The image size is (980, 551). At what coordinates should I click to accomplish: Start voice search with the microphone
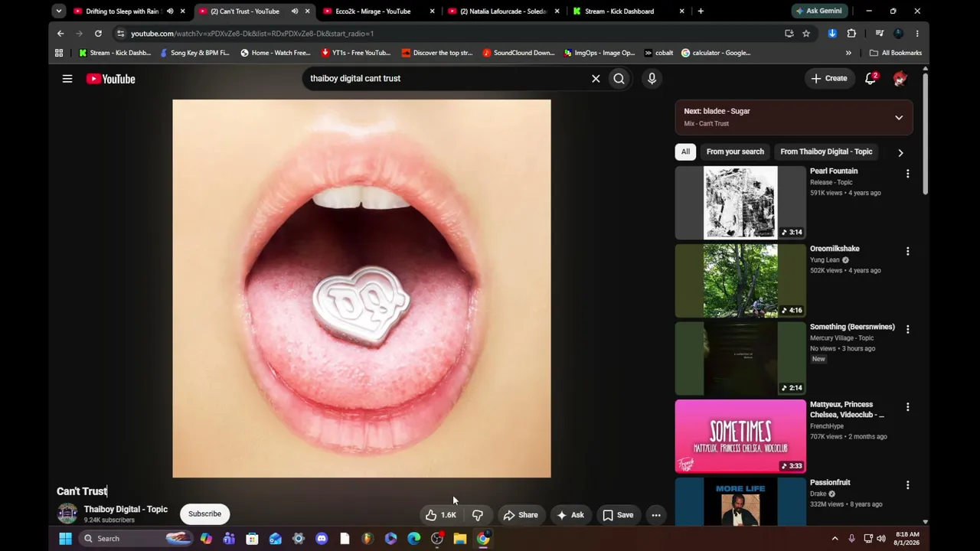652,78
